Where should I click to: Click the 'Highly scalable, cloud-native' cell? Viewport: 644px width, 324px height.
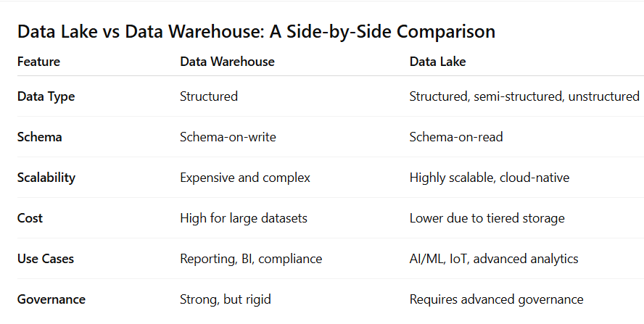tap(490, 178)
